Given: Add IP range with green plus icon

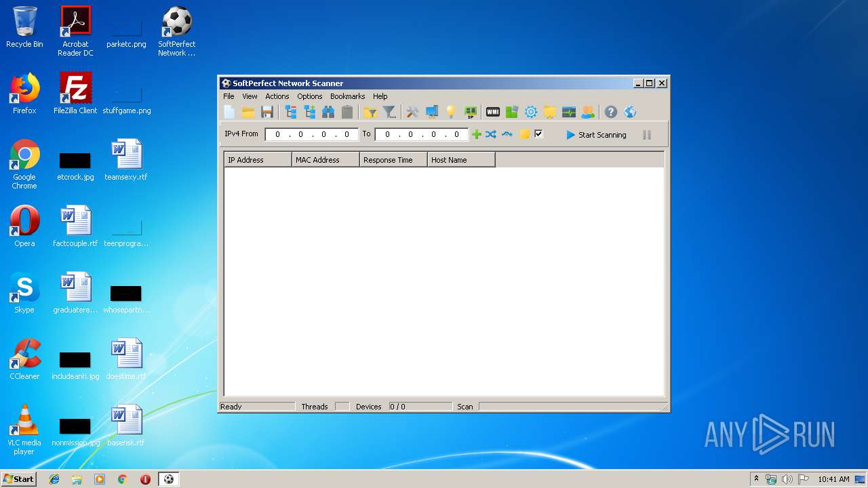Looking at the screenshot, I should click(x=477, y=134).
